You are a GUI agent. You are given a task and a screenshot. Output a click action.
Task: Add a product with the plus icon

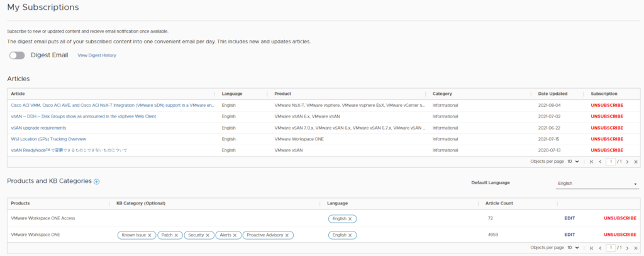point(96,182)
